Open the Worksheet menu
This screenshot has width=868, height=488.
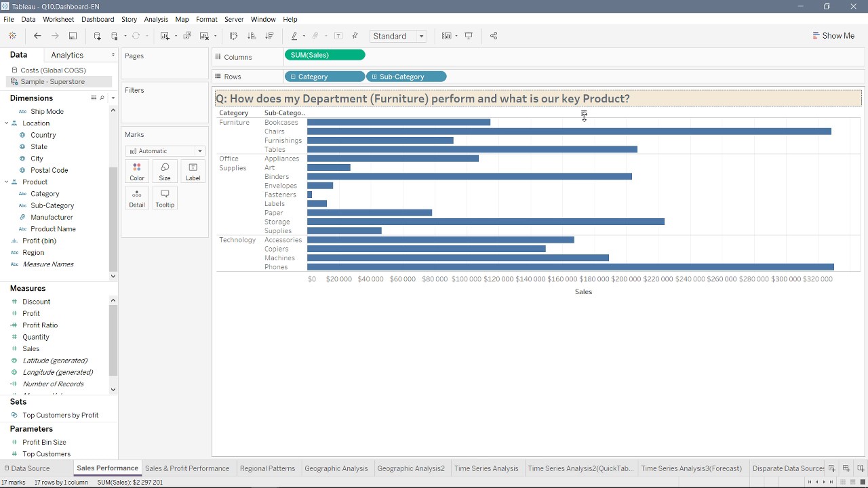pos(58,20)
